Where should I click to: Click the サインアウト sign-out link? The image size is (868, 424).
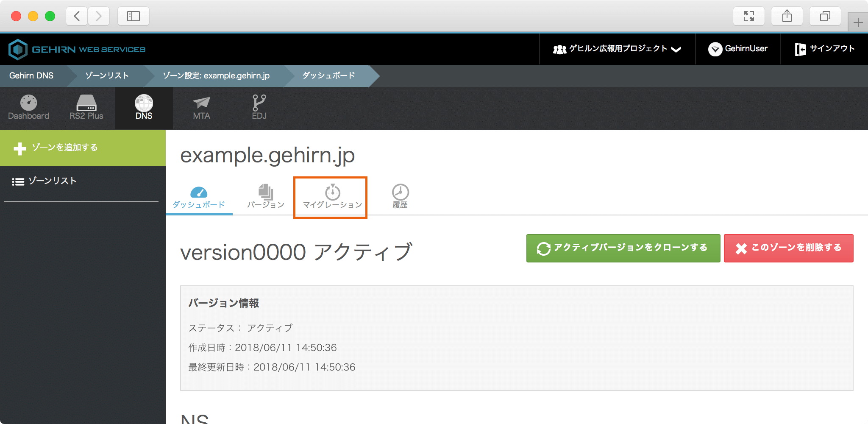pyautogui.click(x=825, y=49)
